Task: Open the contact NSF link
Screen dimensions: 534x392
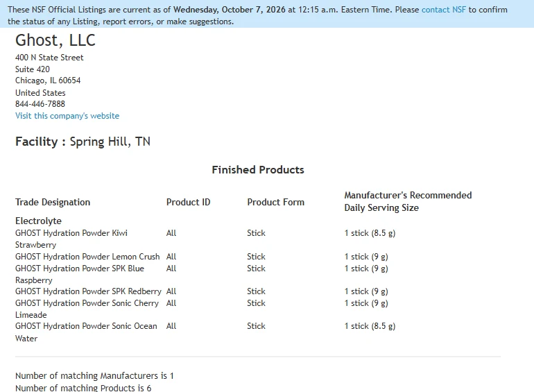Action: (x=443, y=10)
